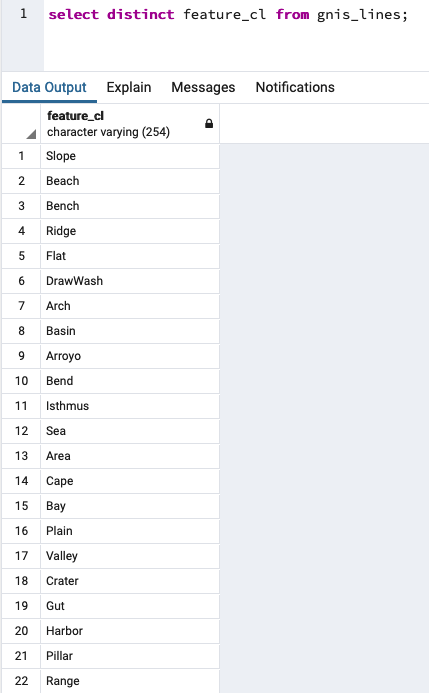
Task: Click the Slope cell
Action: [130, 156]
